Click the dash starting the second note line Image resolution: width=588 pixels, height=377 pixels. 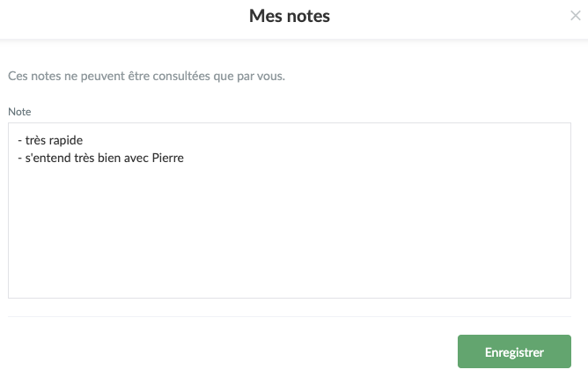pyautogui.click(x=18, y=159)
